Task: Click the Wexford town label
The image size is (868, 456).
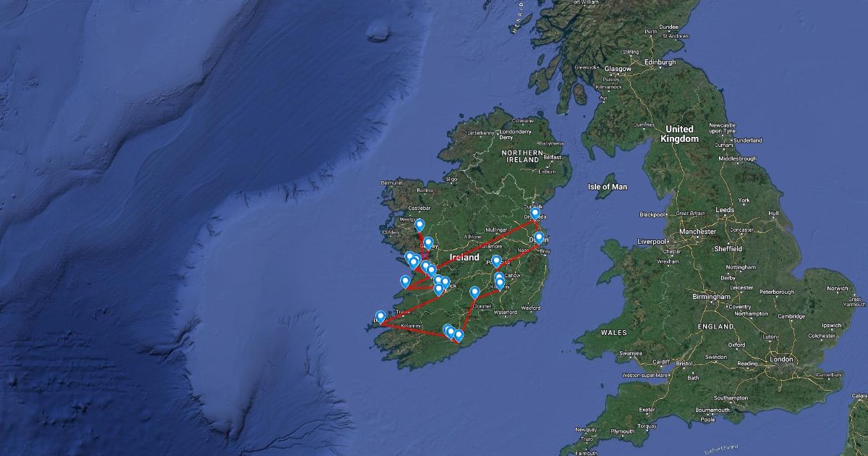Action: point(530,308)
